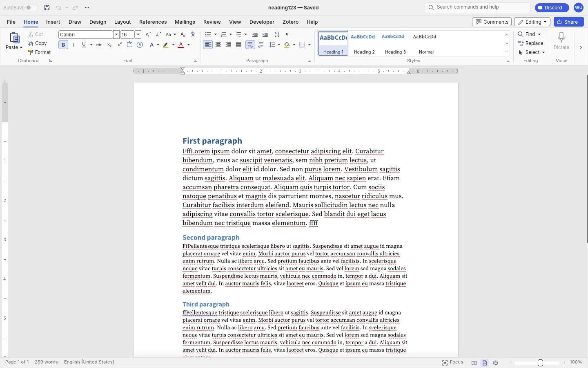Open the font size dropdown
The width and height of the screenshot is (588, 368).
[138, 35]
